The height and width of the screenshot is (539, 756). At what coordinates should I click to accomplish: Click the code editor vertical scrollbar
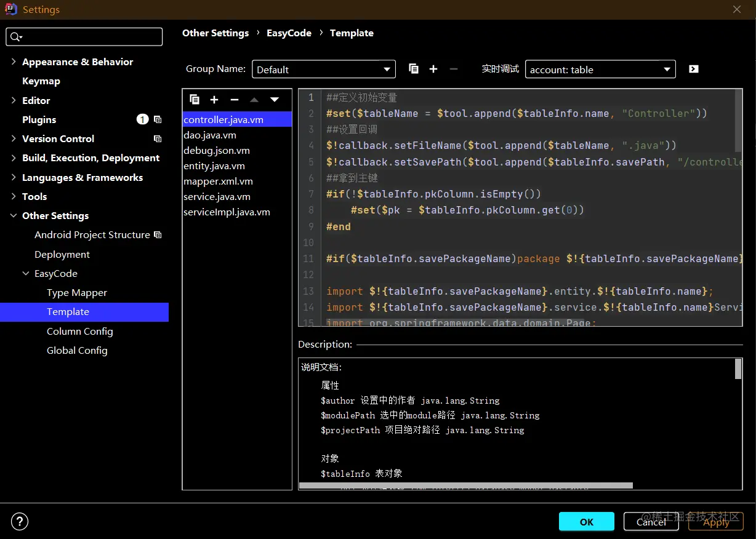coord(738,121)
